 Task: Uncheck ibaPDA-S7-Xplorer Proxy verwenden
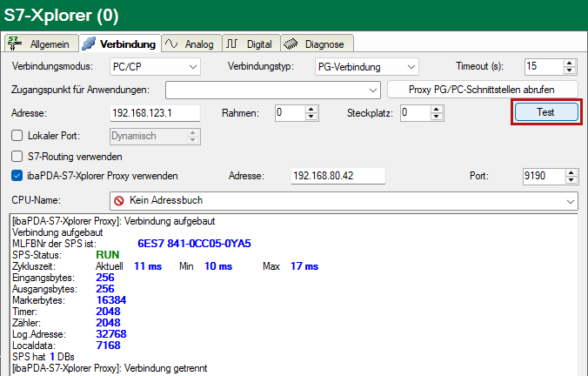(17, 176)
